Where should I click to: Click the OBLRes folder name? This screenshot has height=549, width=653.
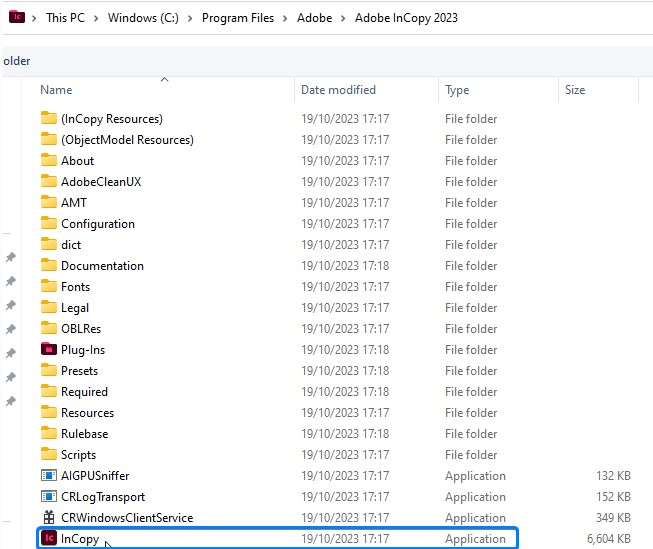click(81, 329)
